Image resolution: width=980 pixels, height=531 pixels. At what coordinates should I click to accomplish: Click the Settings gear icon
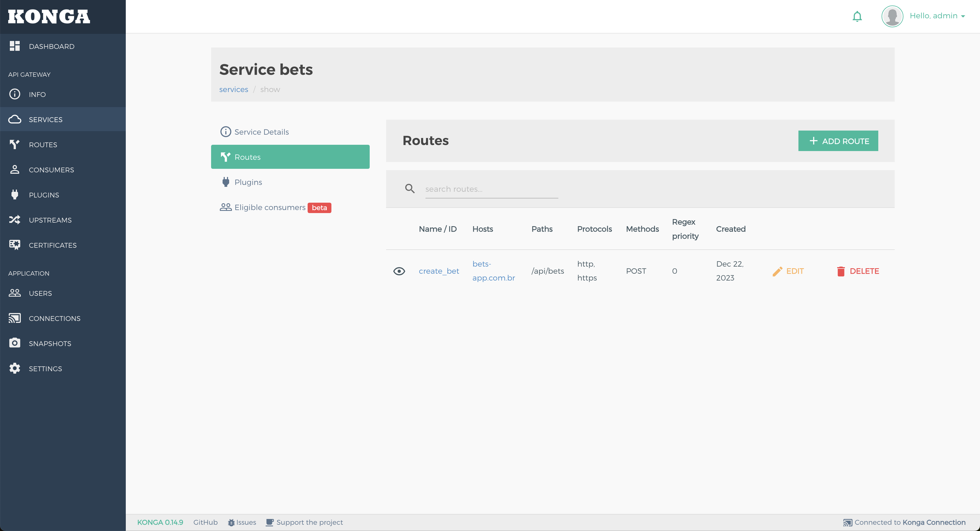click(x=14, y=368)
